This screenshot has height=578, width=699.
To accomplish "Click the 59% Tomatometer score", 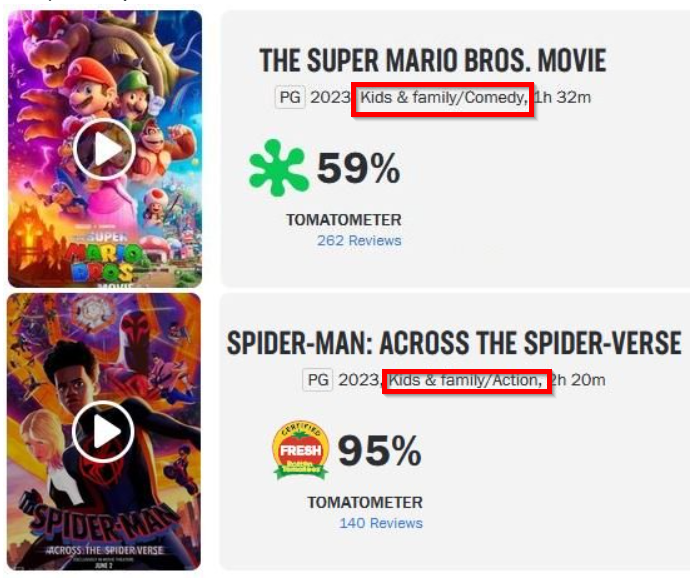I will pyautogui.click(x=358, y=169).
